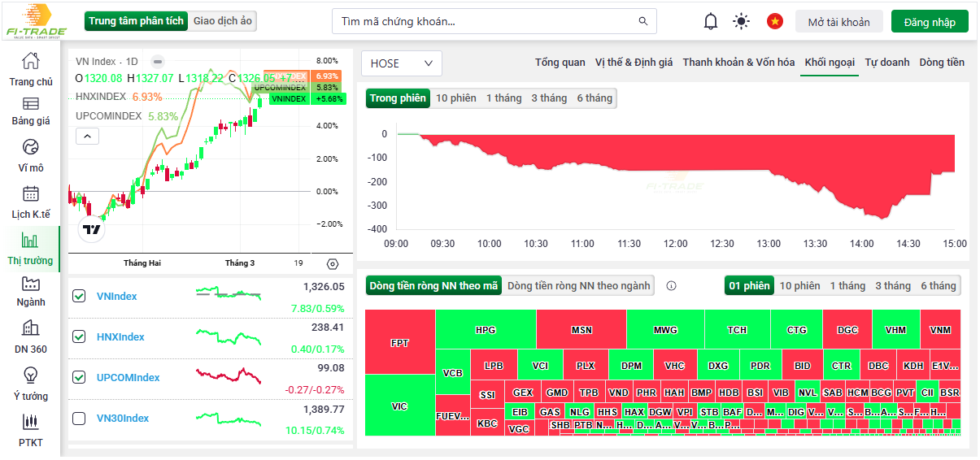This screenshot has height=460, width=980.
Task: Switch to Tự doanh tab
Action: pos(886,63)
